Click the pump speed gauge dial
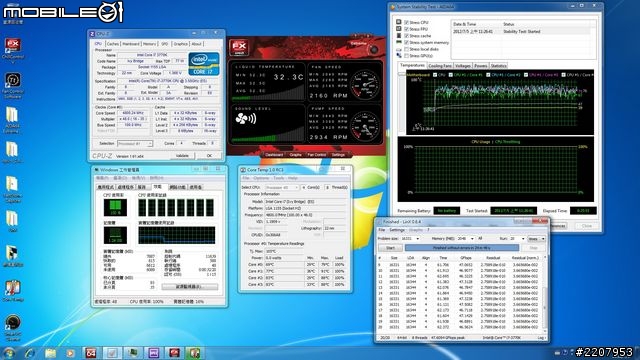The image size is (640, 360). [x=365, y=127]
